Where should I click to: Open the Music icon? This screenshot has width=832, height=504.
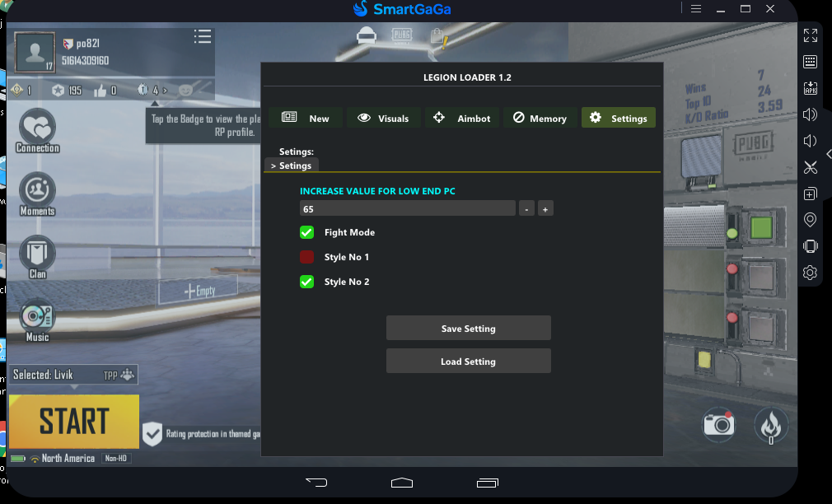point(37,320)
